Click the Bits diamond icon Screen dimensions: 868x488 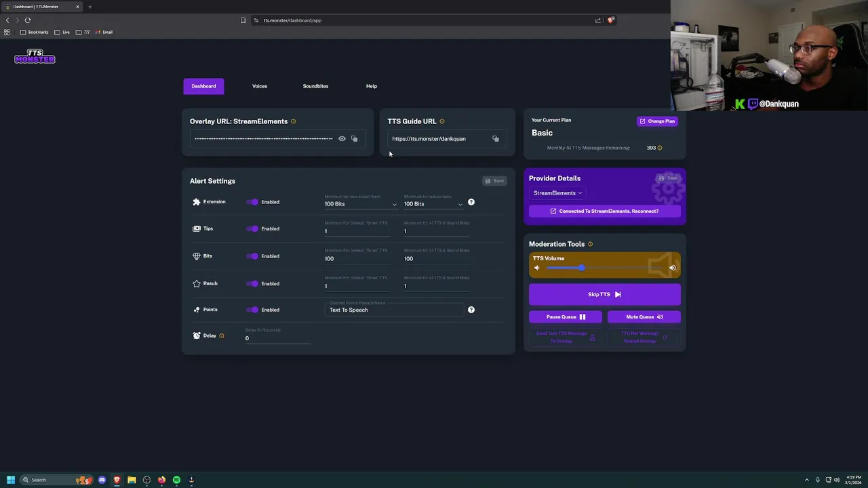click(x=197, y=256)
